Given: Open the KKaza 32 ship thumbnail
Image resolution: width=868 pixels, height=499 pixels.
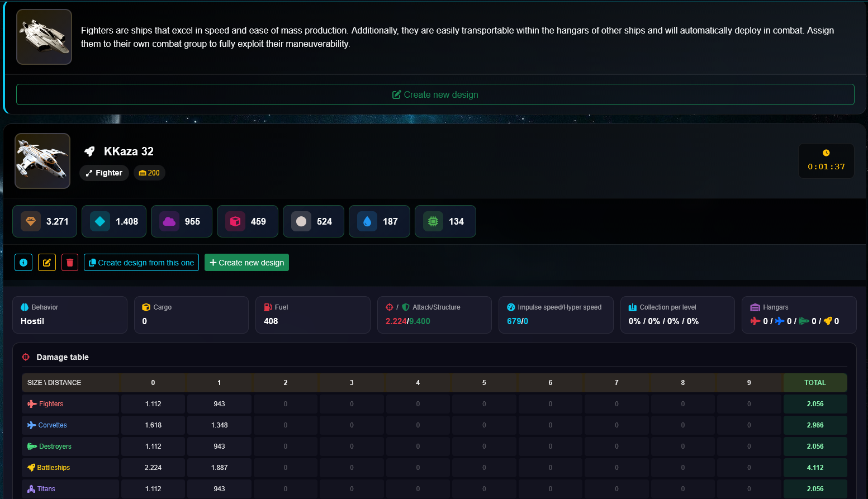Looking at the screenshot, I should pos(42,161).
